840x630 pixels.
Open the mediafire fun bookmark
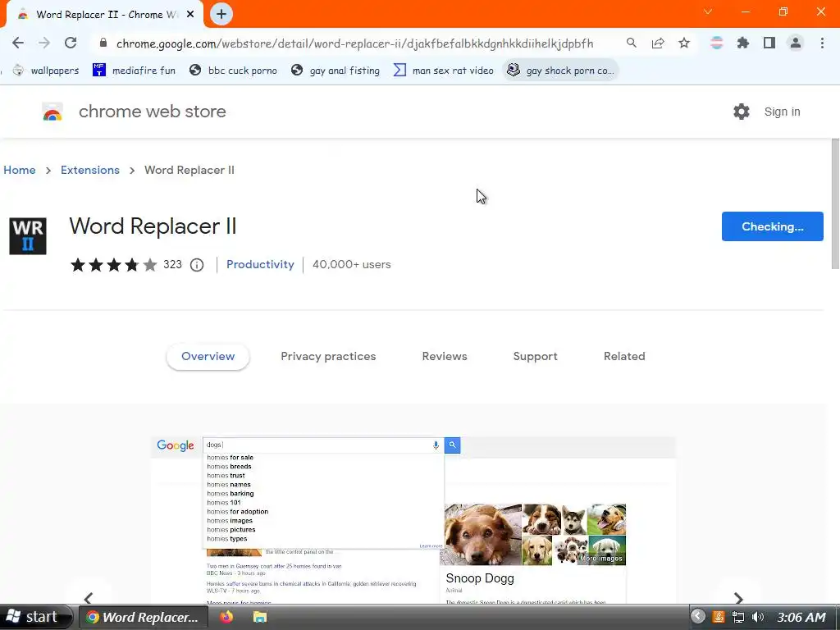[x=134, y=71]
